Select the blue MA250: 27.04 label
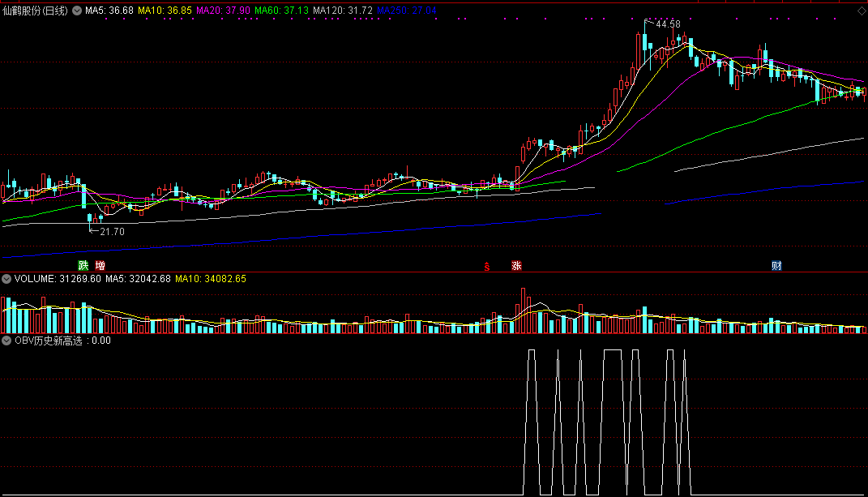This screenshot has height=497, width=868. click(406, 11)
